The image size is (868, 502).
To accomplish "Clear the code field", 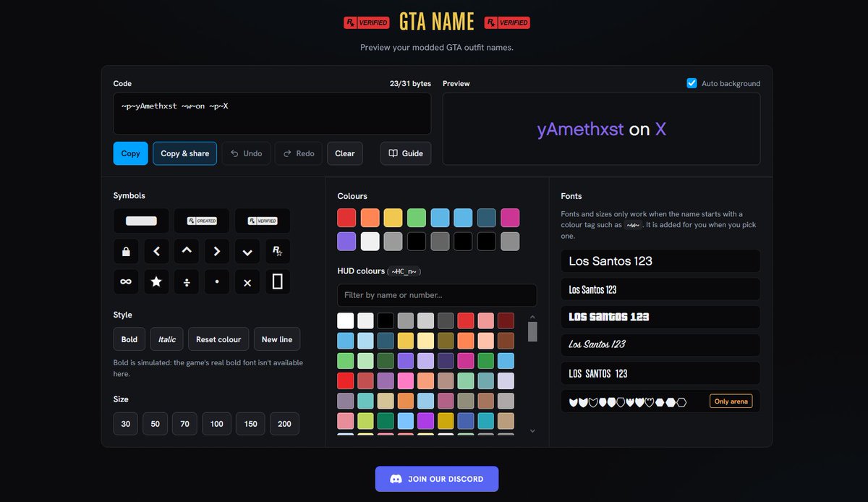I will [x=345, y=153].
